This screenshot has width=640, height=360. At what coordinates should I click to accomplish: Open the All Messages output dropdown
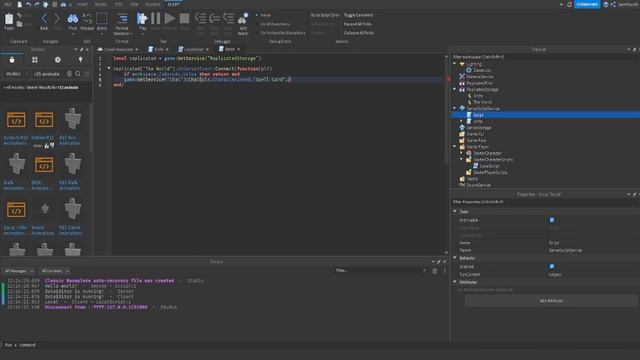click(19, 271)
